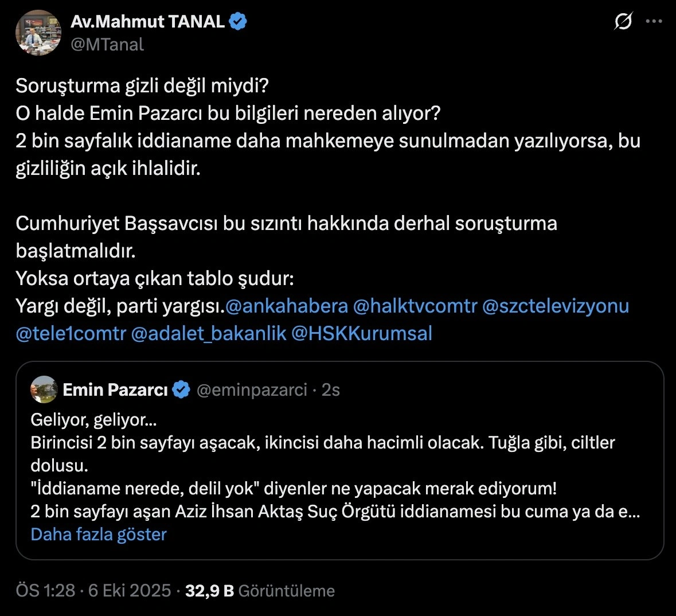This screenshot has height=616, width=676.
Task: Expand quoted tweet with "Daha fazla göster"
Action: point(99,535)
